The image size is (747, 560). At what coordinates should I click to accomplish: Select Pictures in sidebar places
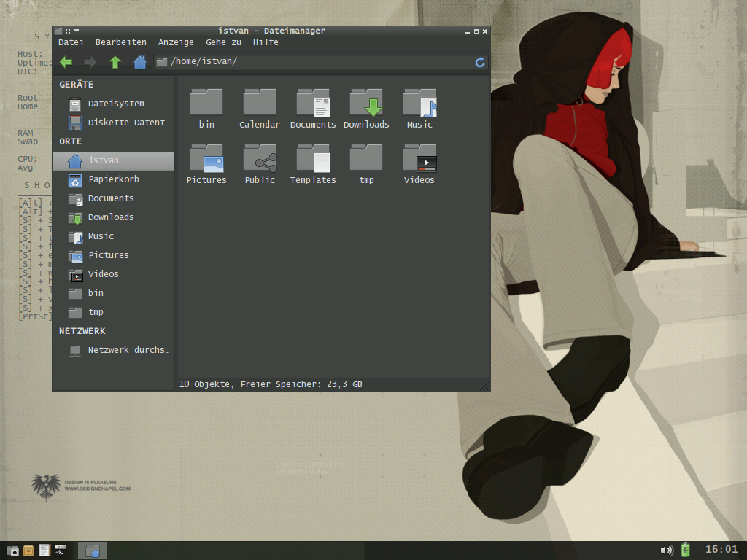click(114, 255)
